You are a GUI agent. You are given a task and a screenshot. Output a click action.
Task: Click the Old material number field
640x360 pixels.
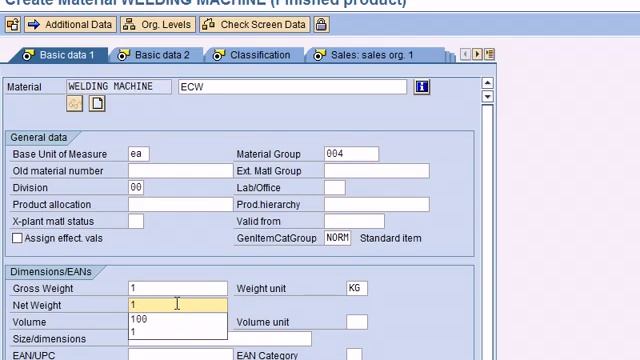point(180,171)
